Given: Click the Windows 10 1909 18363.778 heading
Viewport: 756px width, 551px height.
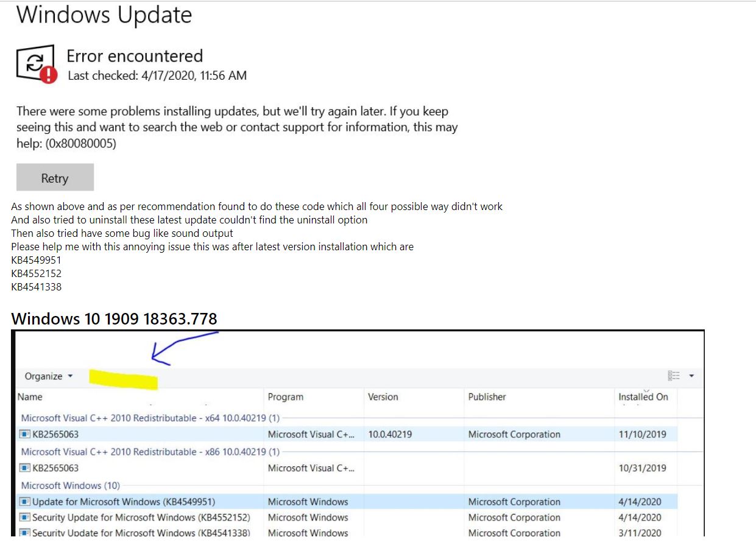Looking at the screenshot, I should point(114,318).
